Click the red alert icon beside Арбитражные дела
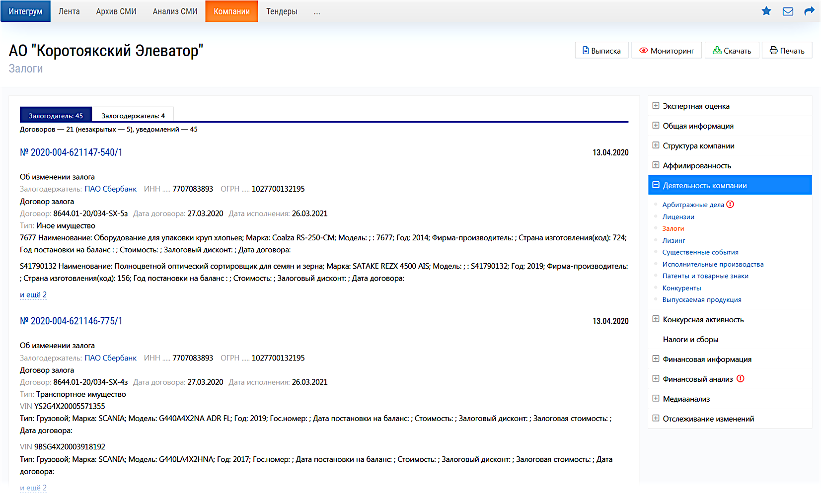Image resolution: width=821 pixels, height=504 pixels. tap(730, 204)
